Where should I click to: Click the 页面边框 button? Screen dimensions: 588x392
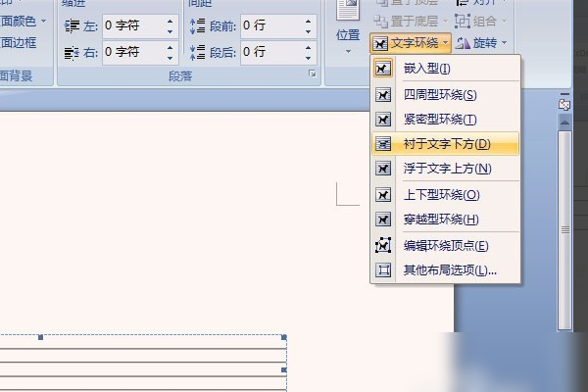[18, 43]
